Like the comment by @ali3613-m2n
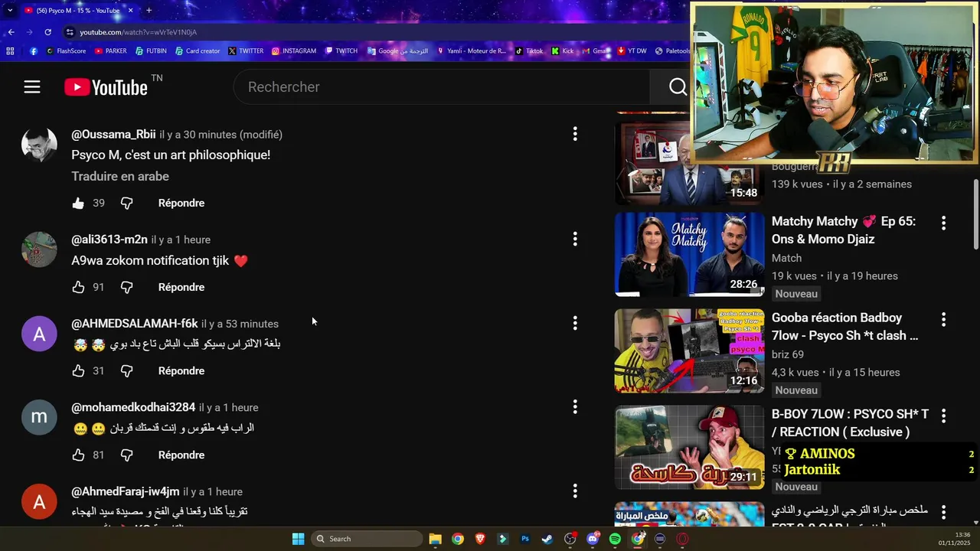Viewport: 980px width, 551px height. [x=78, y=287]
